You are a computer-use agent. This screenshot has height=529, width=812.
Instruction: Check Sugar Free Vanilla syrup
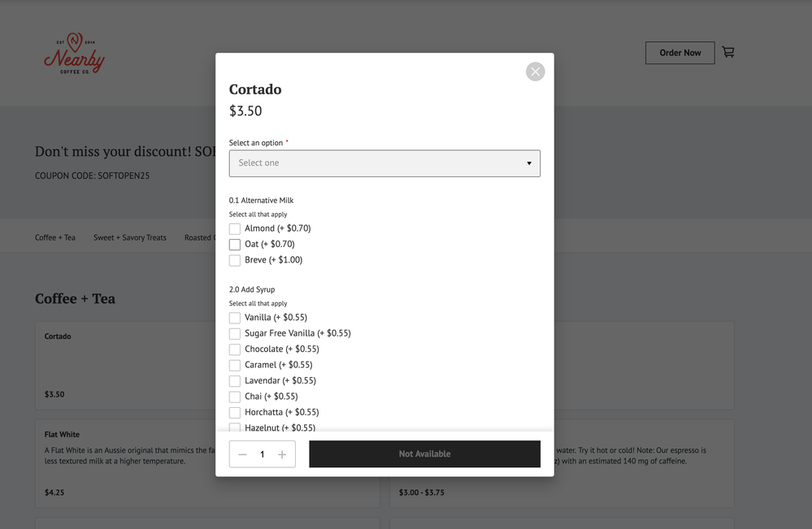[x=235, y=334]
